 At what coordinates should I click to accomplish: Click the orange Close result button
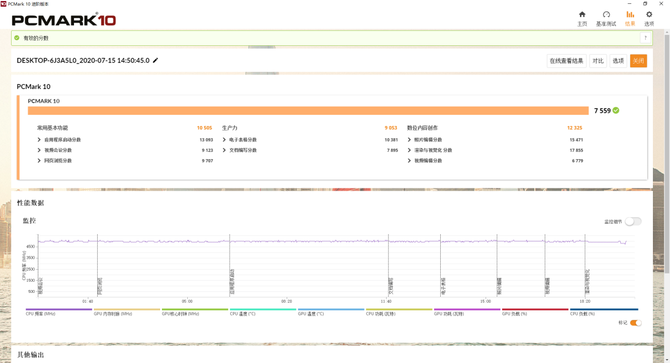[638, 61]
